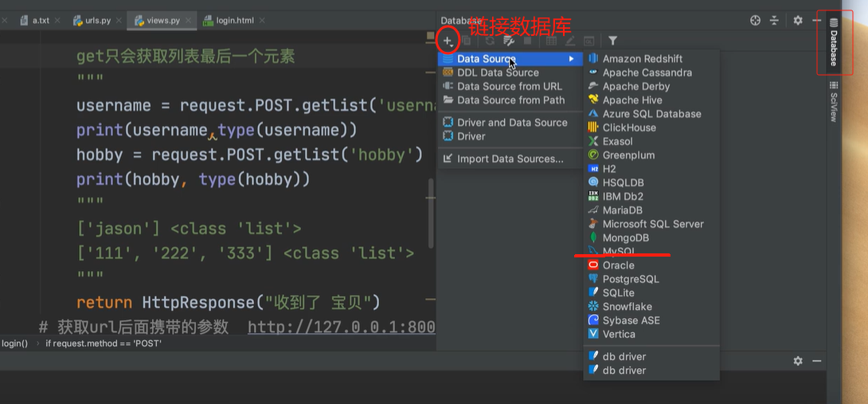Viewport: 868px width, 404px height.
Task: Click login() in the breadcrumb bar
Action: click(x=14, y=343)
